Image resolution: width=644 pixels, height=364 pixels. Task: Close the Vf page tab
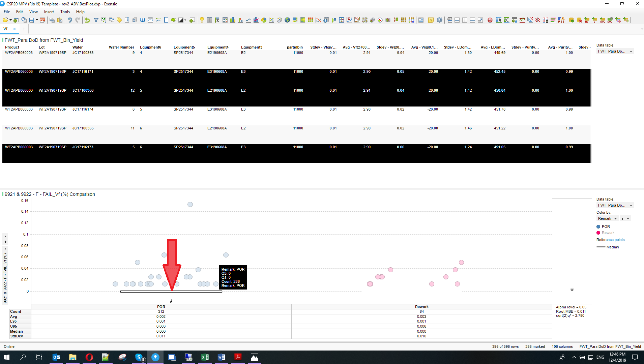14,29
